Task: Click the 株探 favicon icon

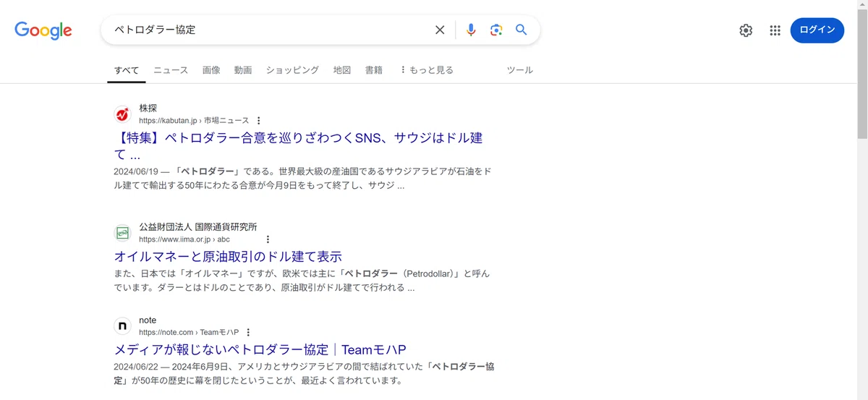Action: (122, 114)
